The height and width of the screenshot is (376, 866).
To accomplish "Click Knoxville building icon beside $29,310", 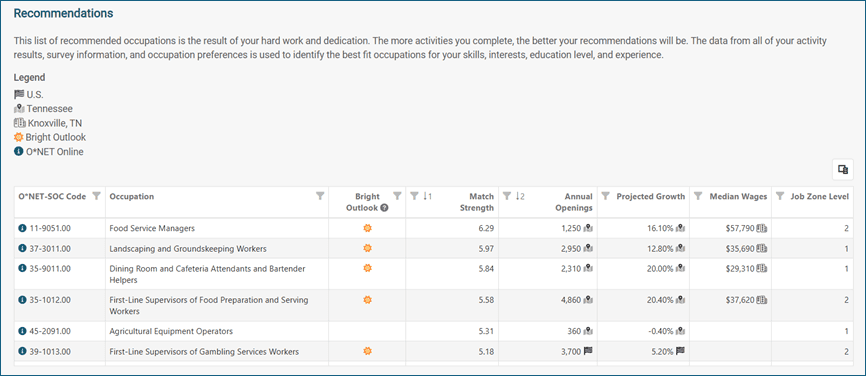I will pyautogui.click(x=762, y=268).
